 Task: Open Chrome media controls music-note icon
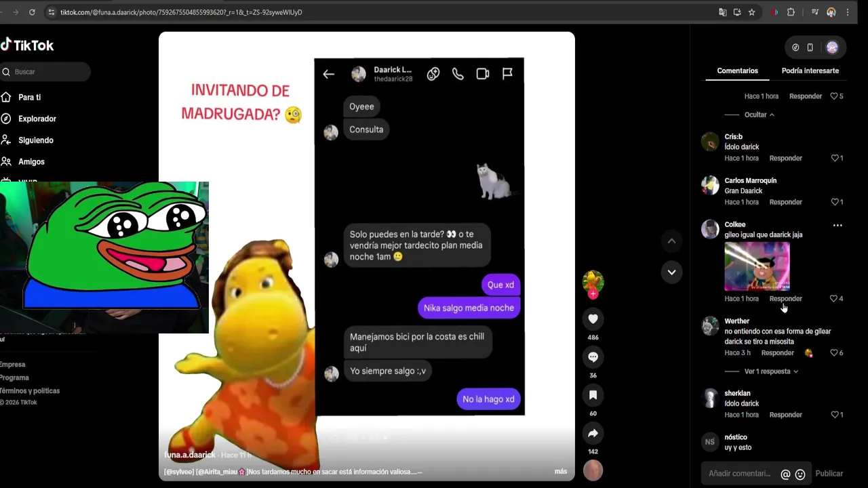pyautogui.click(x=815, y=12)
